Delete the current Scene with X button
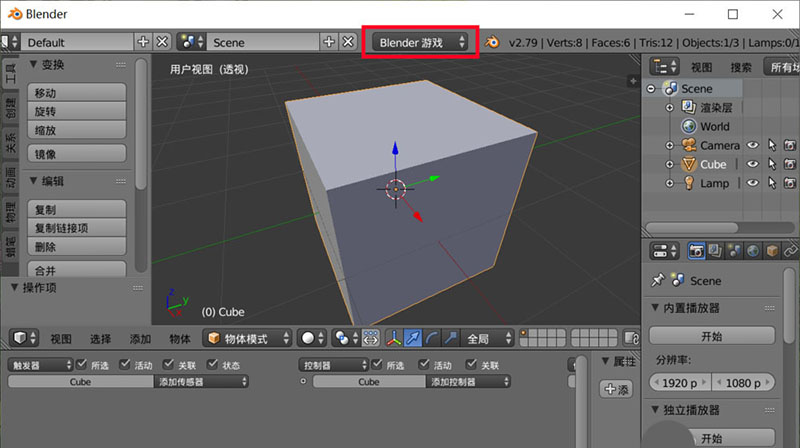800x448 pixels. 348,42
